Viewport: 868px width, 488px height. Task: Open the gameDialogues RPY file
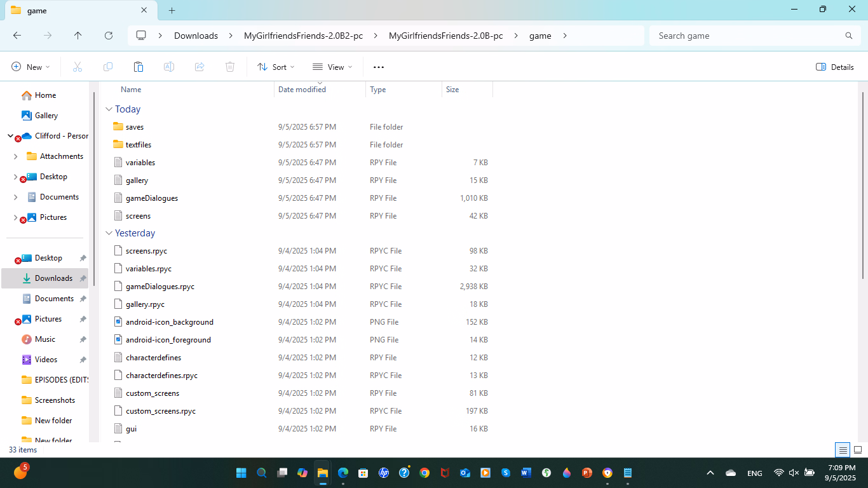pos(151,198)
